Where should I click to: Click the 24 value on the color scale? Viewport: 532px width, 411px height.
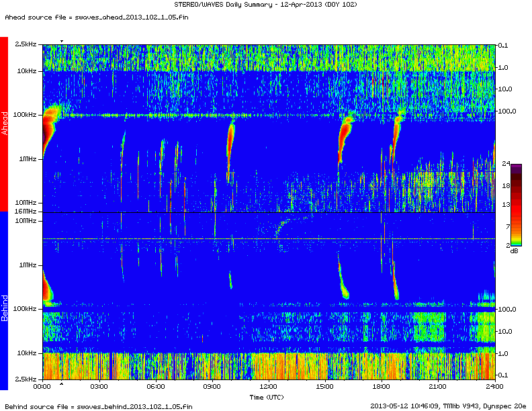tap(506, 164)
